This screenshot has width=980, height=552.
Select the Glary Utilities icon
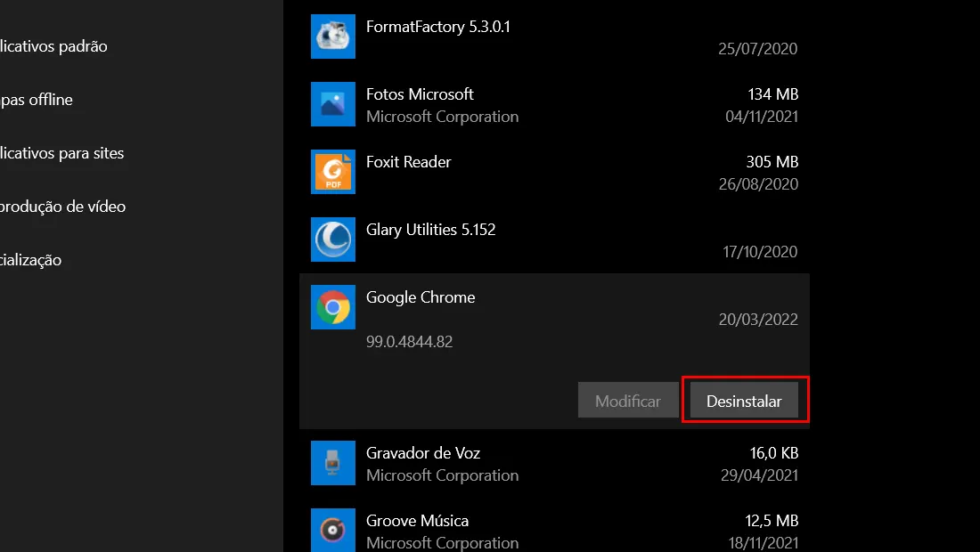333,239
